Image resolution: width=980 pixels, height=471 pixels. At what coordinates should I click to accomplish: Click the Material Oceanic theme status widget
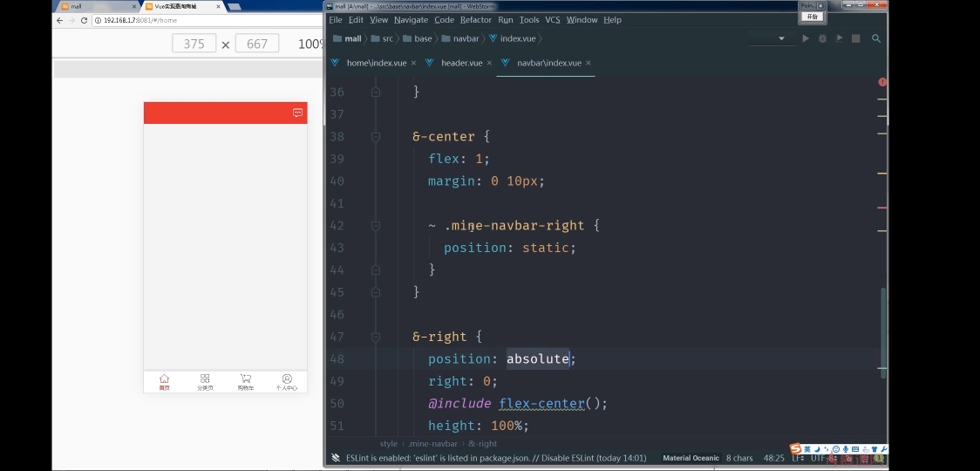click(x=691, y=459)
